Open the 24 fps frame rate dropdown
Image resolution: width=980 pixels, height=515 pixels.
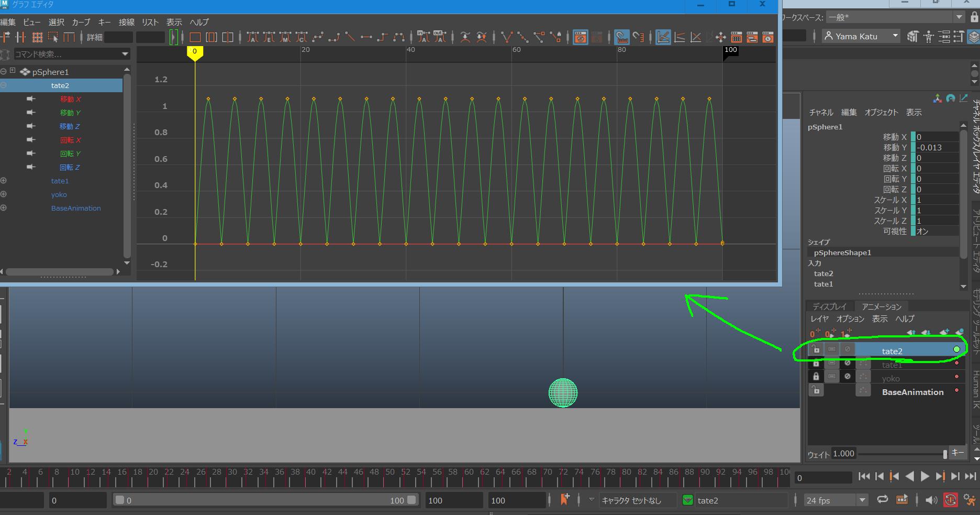(836, 500)
